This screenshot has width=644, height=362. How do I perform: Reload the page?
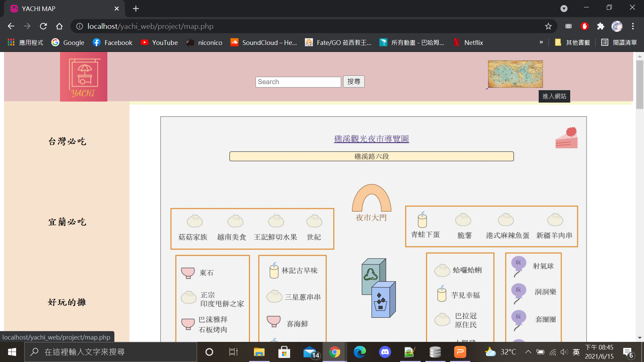(x=43, y=26)
